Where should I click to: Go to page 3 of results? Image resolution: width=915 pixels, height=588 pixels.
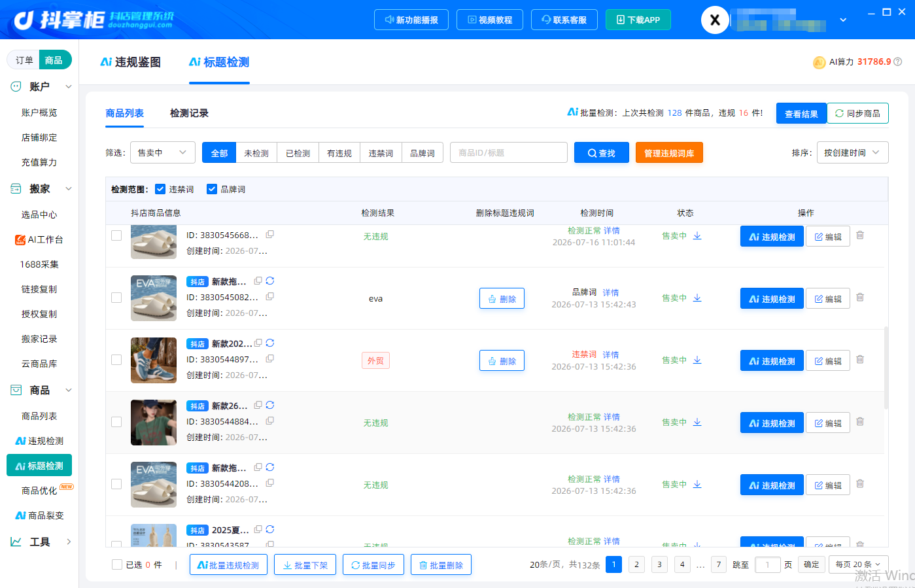click(x=659, y=564)
